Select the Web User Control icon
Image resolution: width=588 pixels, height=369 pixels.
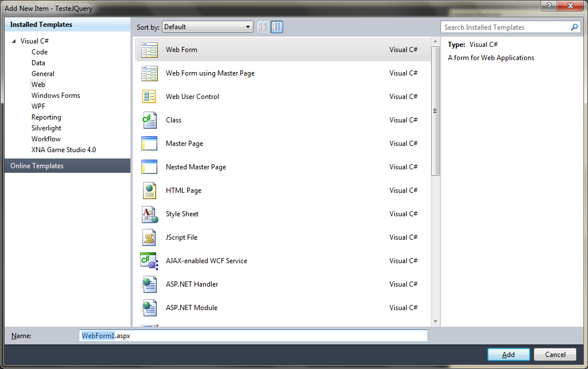click(x=149, y=97)
